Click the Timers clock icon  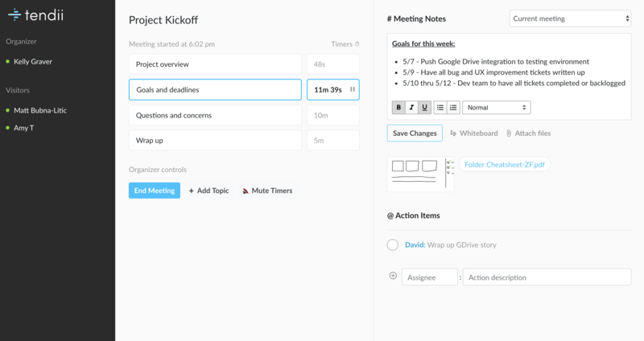(x=357, y=44)
